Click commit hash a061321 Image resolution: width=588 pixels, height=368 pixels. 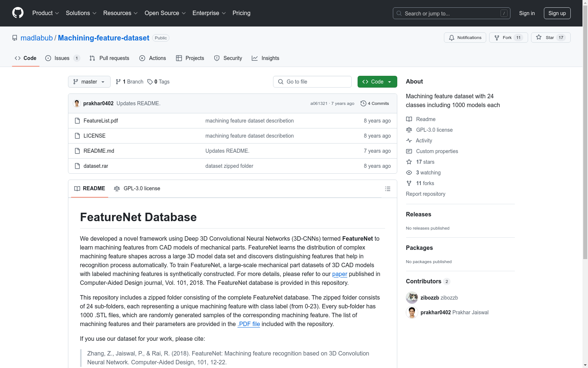[x=319, y=103]
